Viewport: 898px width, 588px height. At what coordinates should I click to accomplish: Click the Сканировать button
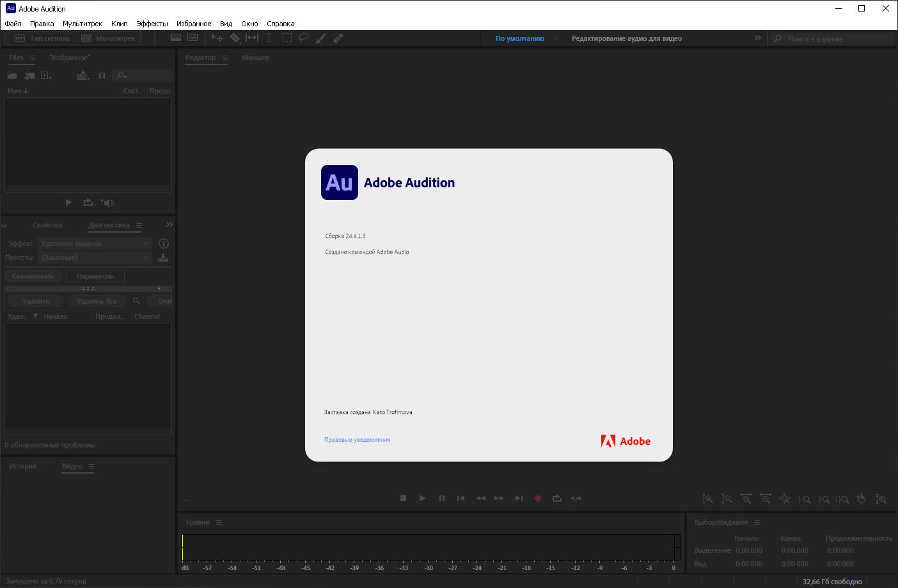click(33, 276)
